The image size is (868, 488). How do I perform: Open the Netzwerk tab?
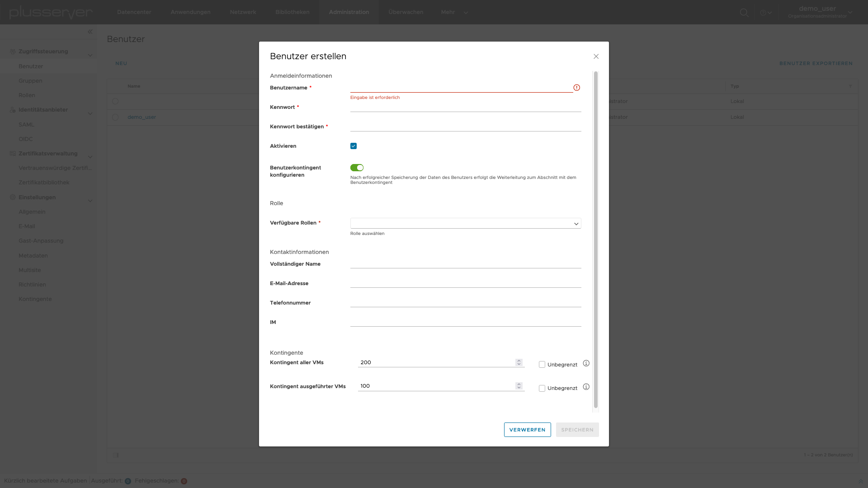pyautogui.click(x=243, y=12)
